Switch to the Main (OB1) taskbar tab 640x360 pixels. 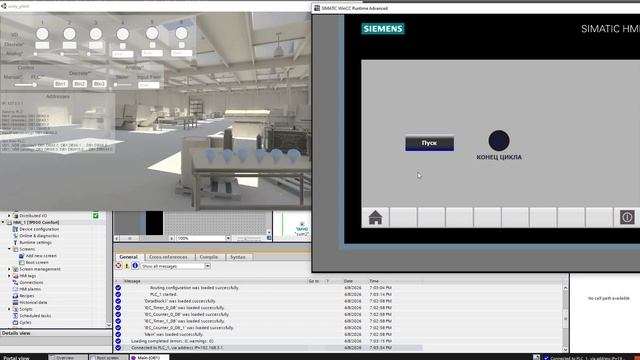click(x=149, y=358)
